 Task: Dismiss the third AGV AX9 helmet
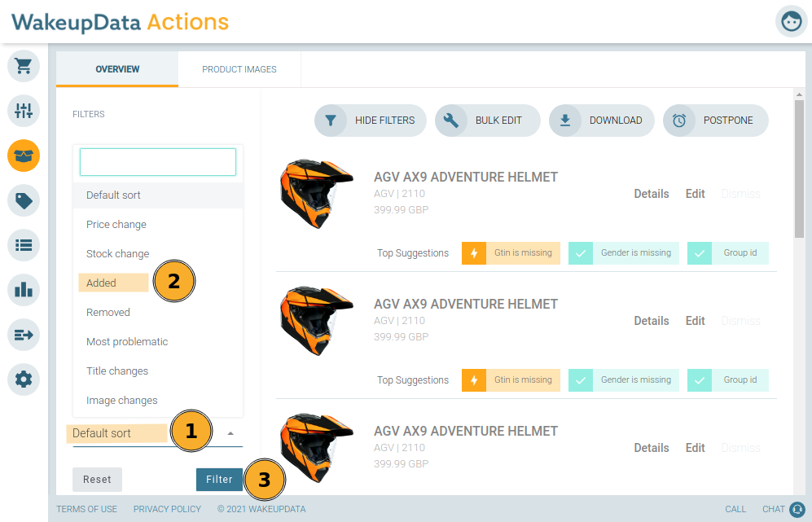tap(740, 448)
